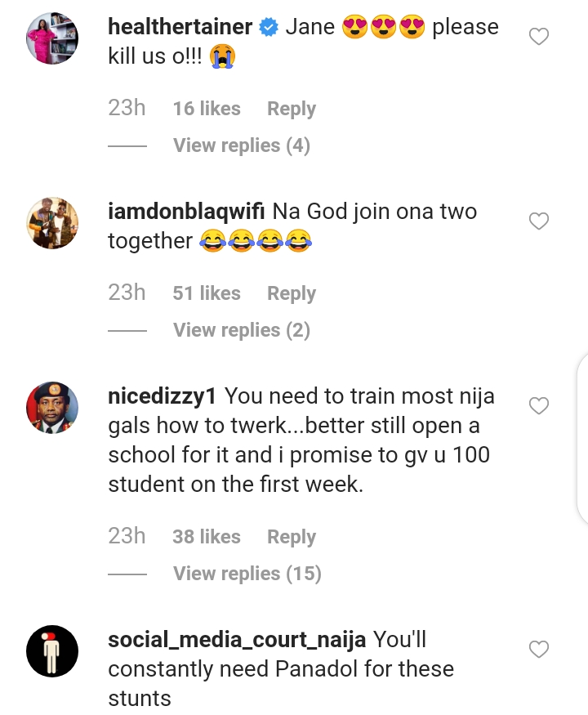
Task: Open the iamdonblaqwifi username link
Action: [x=185, y=212]
